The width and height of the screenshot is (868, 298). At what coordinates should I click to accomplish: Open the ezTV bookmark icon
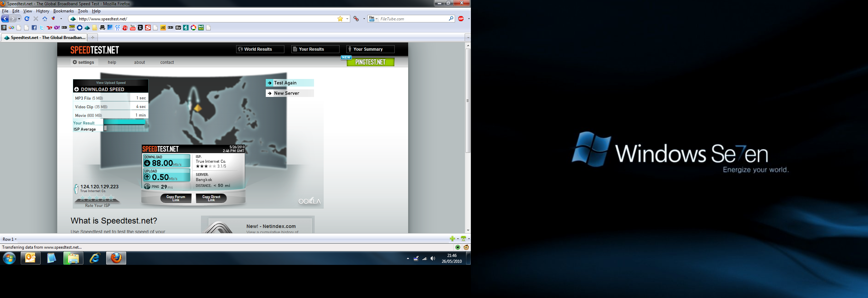pyautogui.click(x=118, y=28)
